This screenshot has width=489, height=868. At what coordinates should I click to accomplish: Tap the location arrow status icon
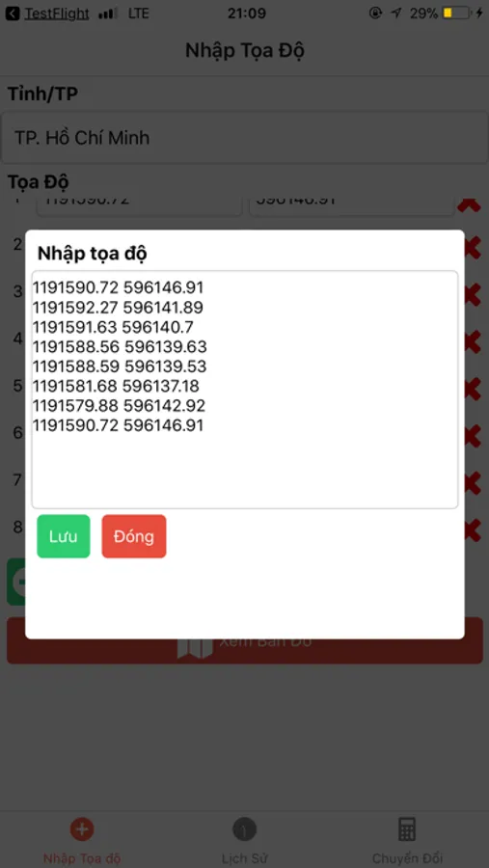[396, 13]
